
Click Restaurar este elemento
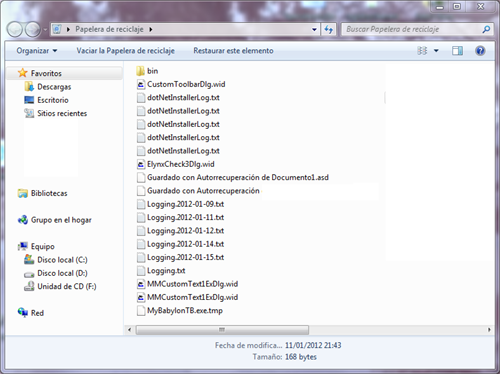pyautogui.click(x=233, y=51)
